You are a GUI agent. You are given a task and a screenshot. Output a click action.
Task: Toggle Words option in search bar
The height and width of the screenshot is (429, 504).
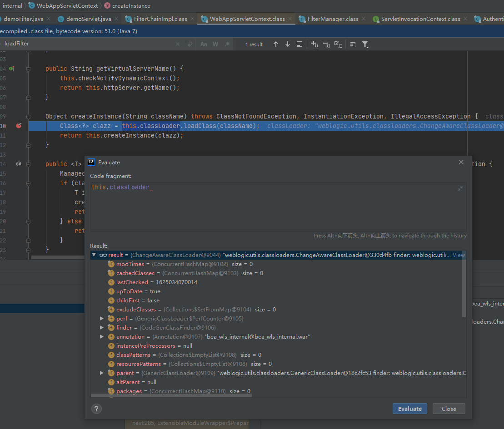[x=215, y=44]
